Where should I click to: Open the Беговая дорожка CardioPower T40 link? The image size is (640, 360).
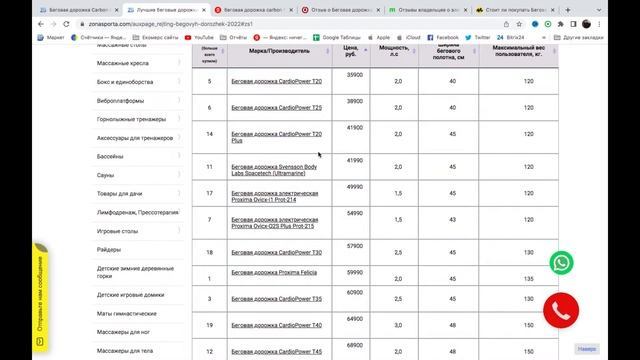point(277,325)
